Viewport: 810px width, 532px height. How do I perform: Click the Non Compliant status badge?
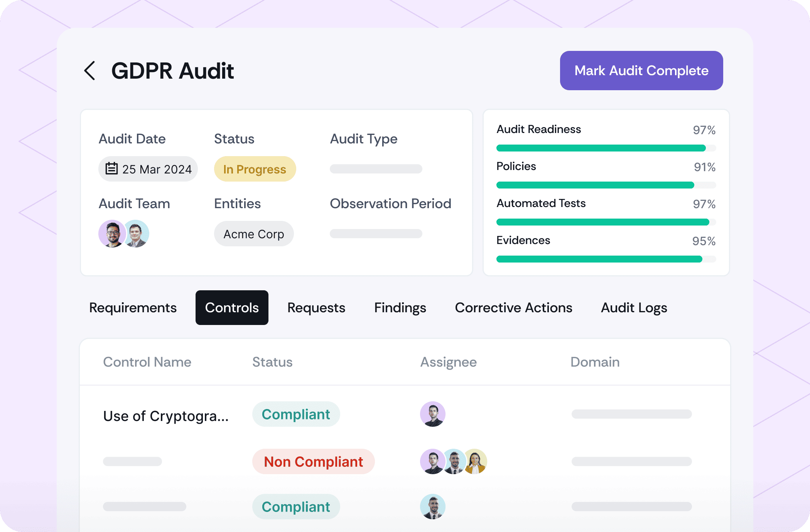tap(313, 461)
